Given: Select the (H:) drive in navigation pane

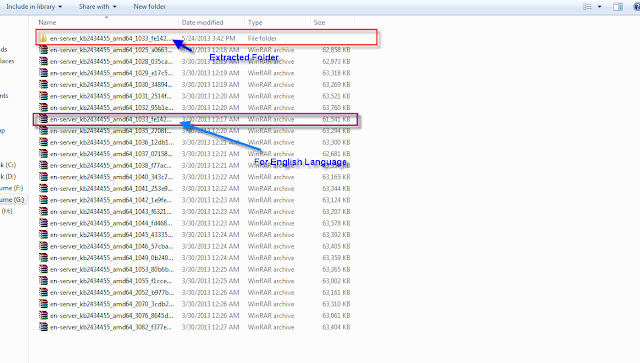Looking at the screenshot, I should pyautogui.click(x=7, y=211).
